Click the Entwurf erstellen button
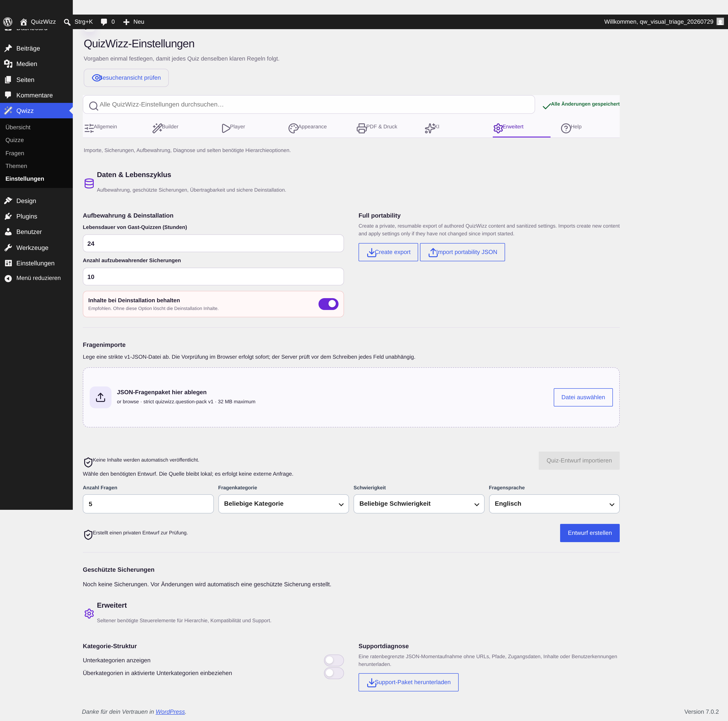728x721 pixels. click(590, 533)
